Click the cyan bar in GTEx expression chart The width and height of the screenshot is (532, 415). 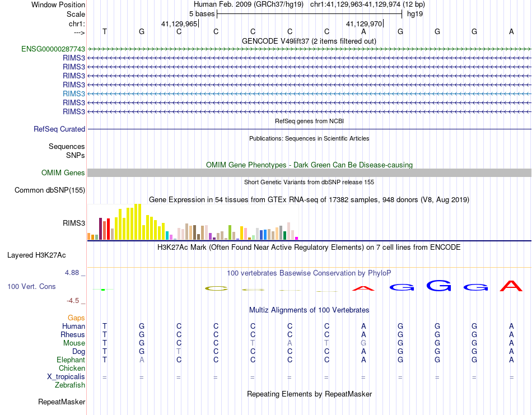[167, 235]
